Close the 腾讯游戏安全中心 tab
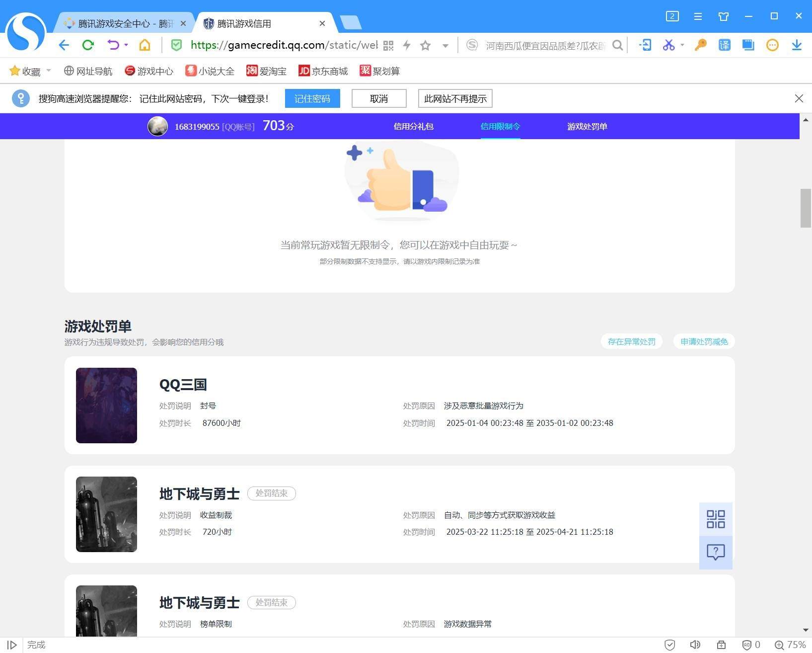812x653 pixels. 183,23
